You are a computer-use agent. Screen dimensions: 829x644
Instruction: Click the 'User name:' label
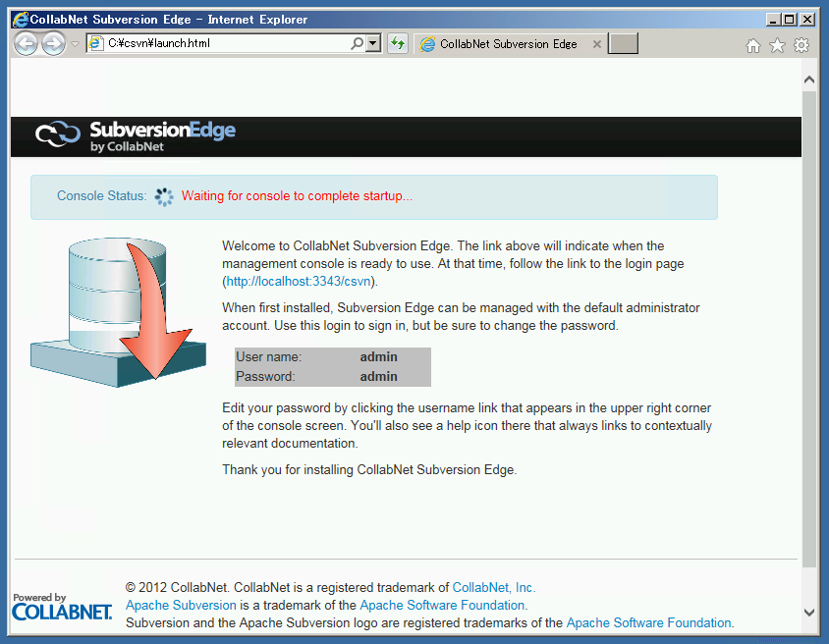(x=268, y=357)
